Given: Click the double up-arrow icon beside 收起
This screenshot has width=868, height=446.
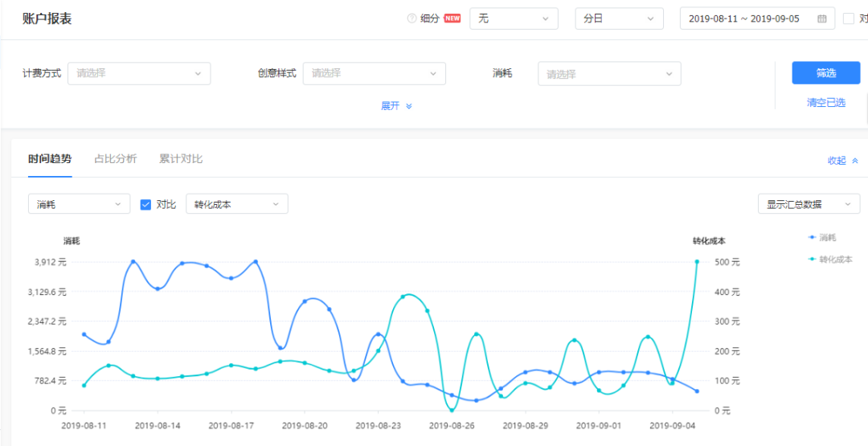Looking at the screenshot, I should pyautogui.click(x=855, y=161).
